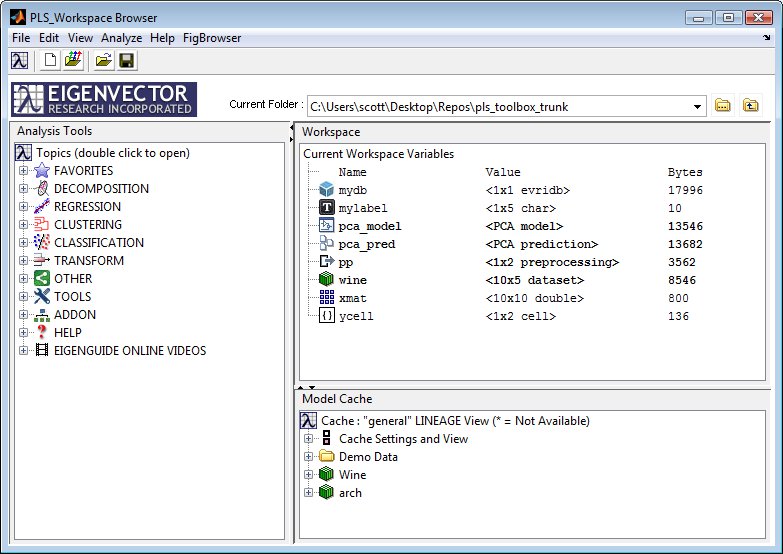
Task: Click the Tools wrench icon
Action: [x=42, y=296]
